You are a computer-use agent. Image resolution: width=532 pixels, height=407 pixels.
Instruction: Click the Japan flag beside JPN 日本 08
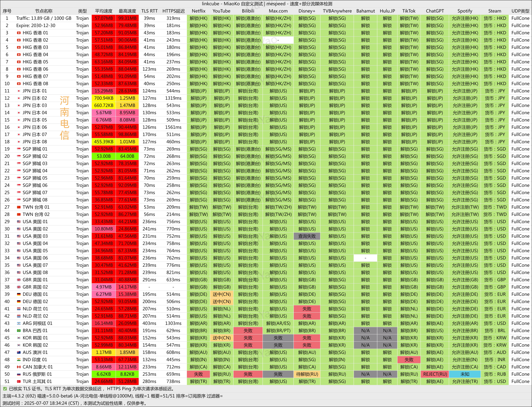pos(19,142)
